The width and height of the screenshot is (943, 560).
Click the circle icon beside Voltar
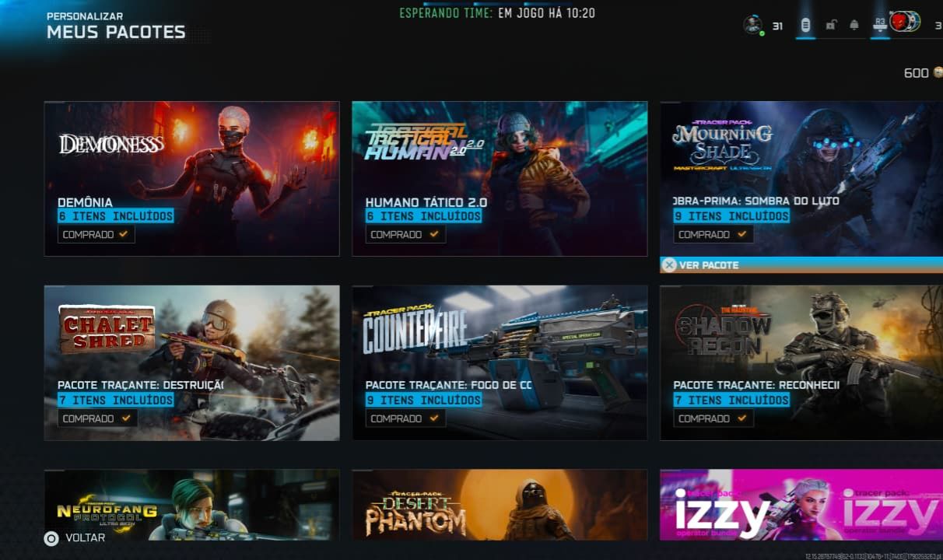click(51, 538)
